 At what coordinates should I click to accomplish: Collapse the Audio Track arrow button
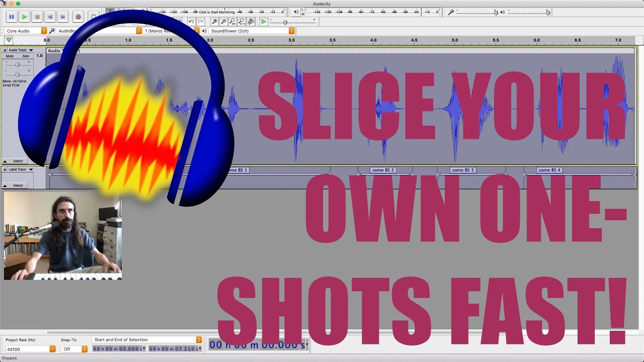click(x=5, y=161)
